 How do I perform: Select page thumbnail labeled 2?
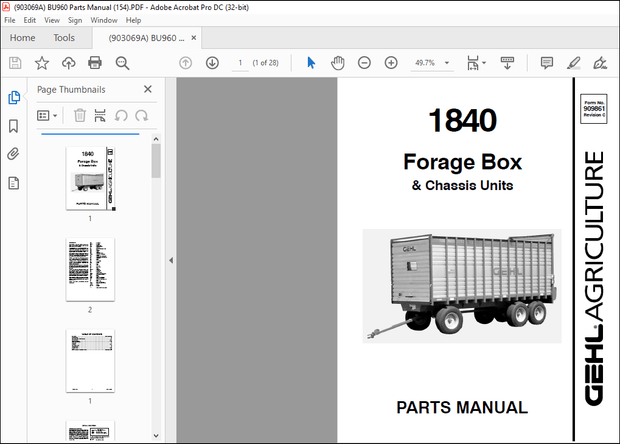point(90,270)
